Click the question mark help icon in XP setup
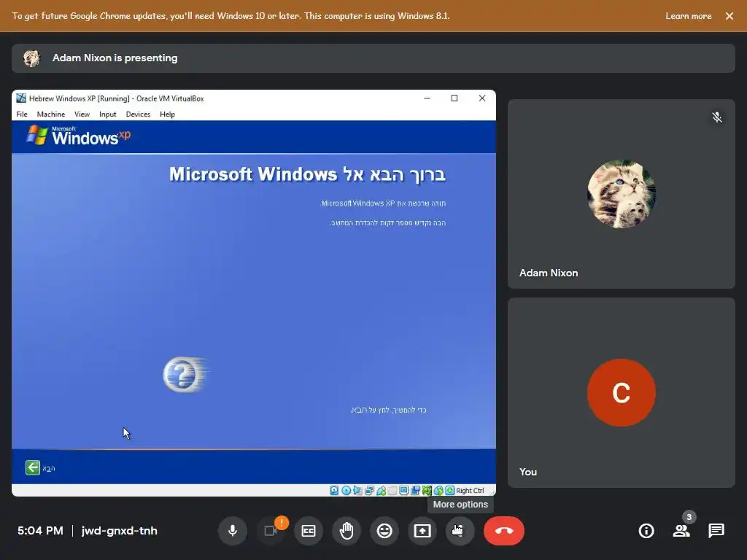Screen dimensions: 747x560 click(x=183, y=375)
